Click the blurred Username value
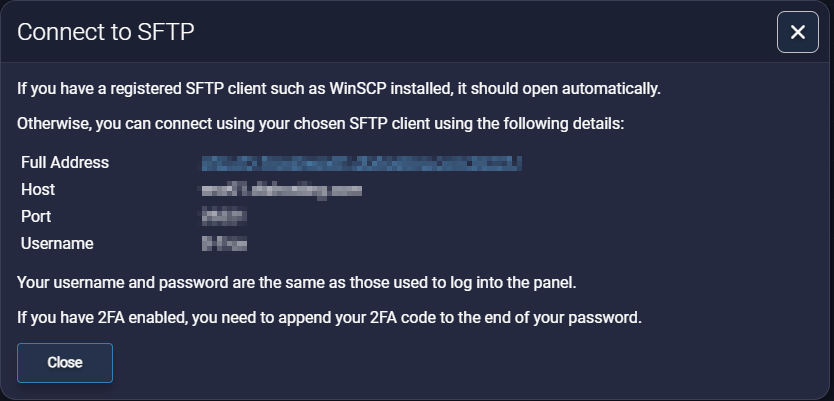The width and height of the screenshot is (834, 401). tap(224, 243)
